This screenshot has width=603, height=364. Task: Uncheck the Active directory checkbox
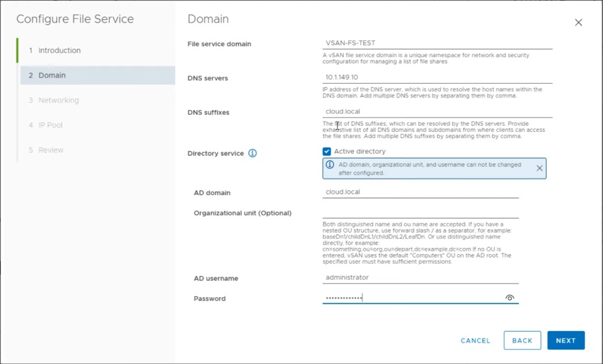pyautogui.click(x=327, y=152)
